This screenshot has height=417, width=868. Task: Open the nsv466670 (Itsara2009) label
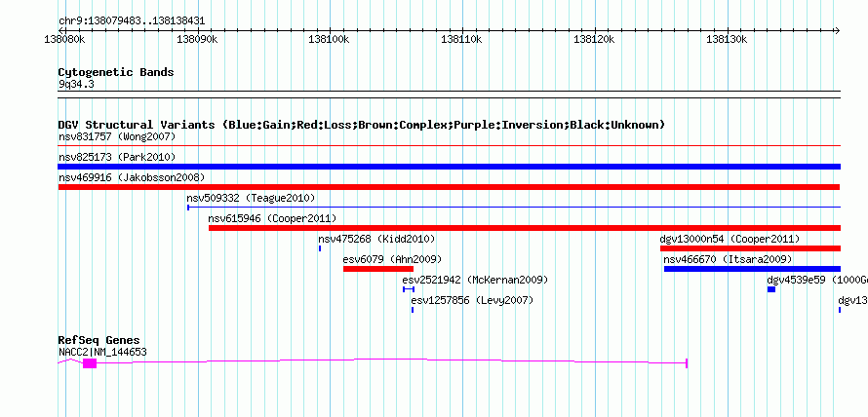click(x=728, y=259)
